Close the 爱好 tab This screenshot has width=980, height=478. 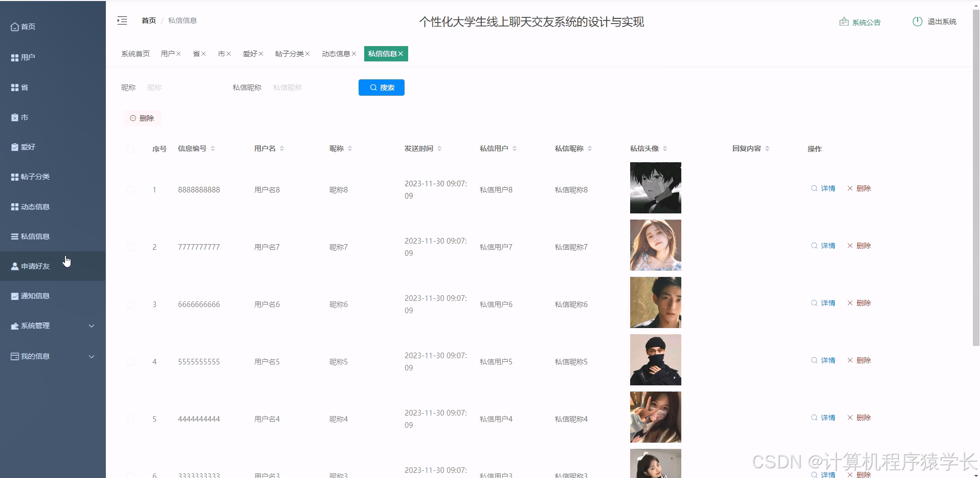point(261,54)
